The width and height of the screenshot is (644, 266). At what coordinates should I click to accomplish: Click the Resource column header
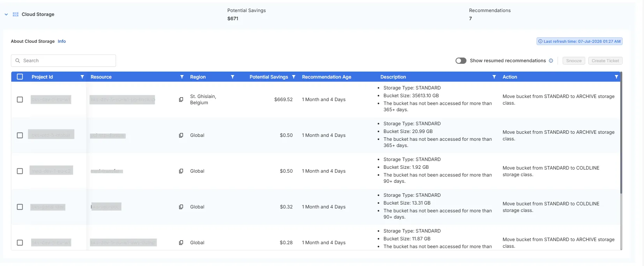[x=101, y=77]
